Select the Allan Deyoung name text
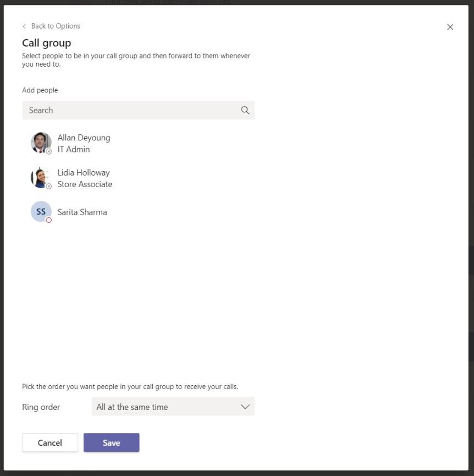Image resolution: width=474 pixels, height=476 pixels. pos(84,138)
